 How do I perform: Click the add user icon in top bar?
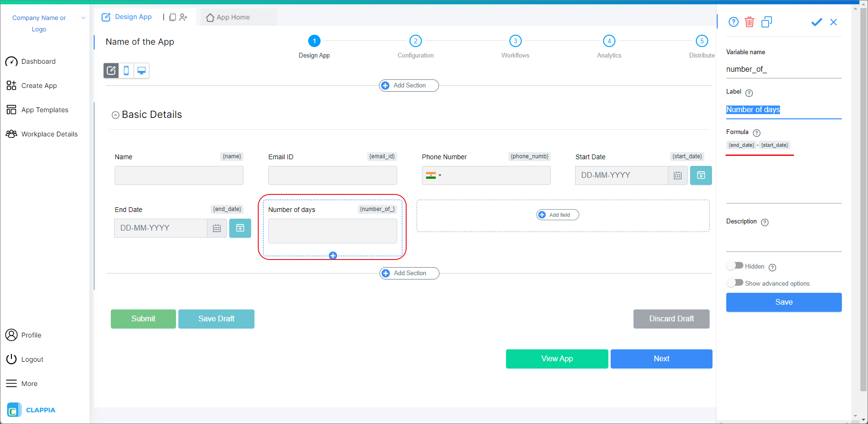point(183,17)
